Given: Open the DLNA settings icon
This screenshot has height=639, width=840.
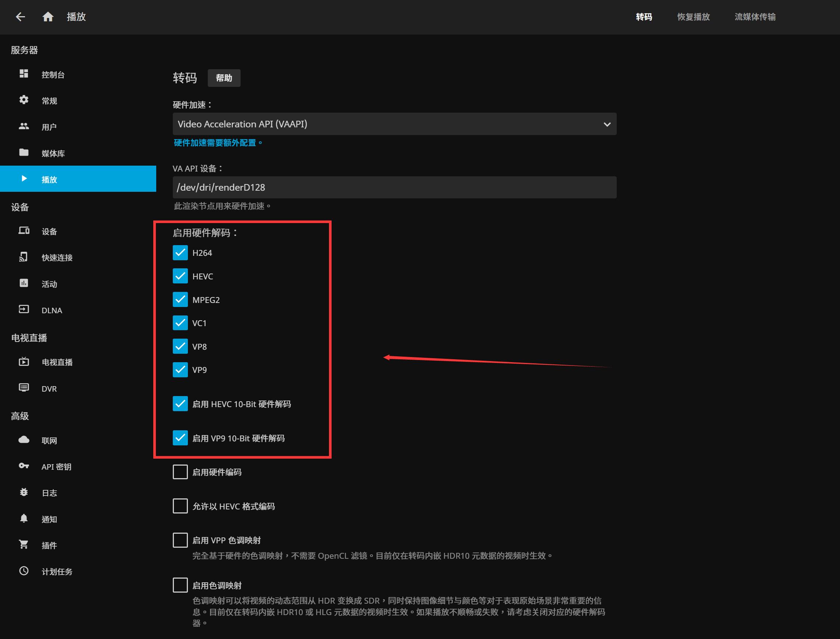Looking at the screenshot, I should (x=24, y=310).
